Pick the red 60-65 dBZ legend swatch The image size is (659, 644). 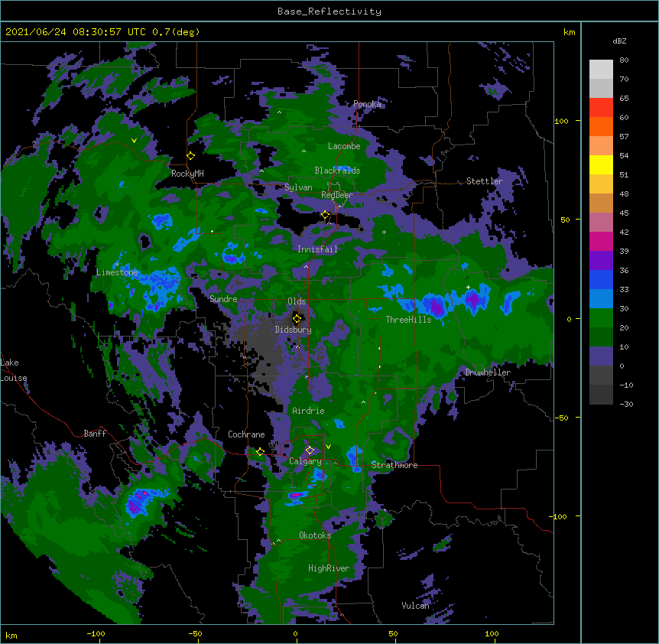(x=601, y=108)
